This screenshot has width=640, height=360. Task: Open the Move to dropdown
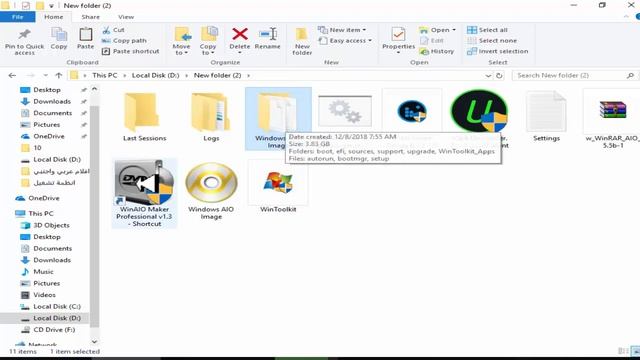182,41
